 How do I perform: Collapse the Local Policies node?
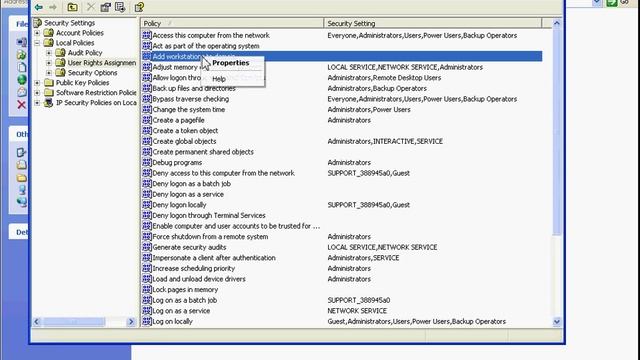tap(37, 42)
